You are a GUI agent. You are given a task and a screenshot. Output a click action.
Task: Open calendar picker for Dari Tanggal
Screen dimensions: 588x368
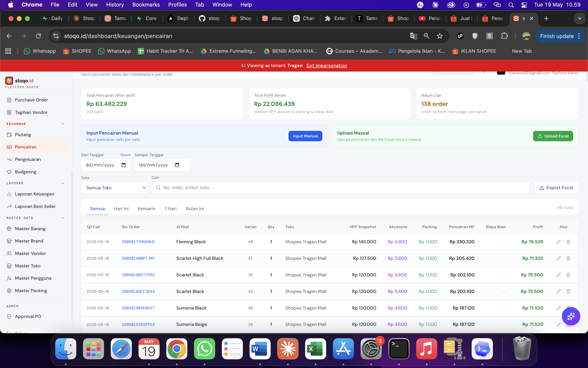pyautogui.click(x=124, y=165)
